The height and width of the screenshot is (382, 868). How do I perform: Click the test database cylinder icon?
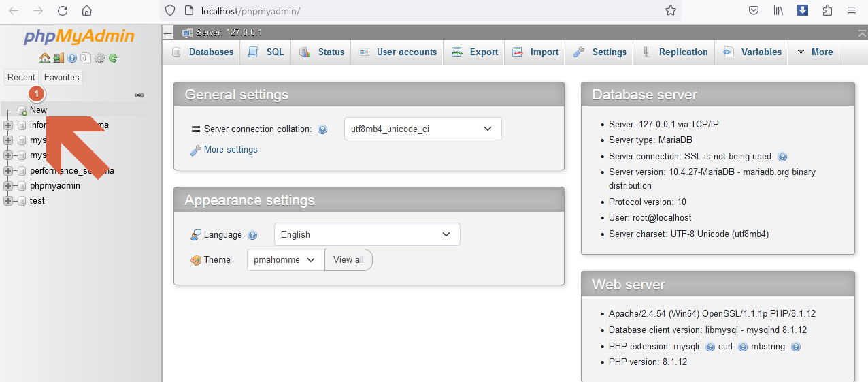22,201
